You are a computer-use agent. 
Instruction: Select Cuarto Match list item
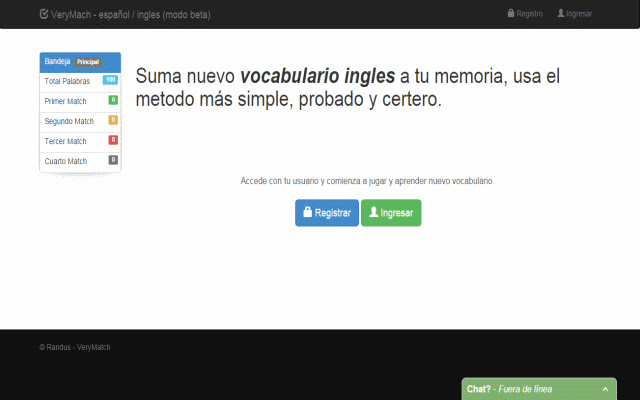(80, 162)
